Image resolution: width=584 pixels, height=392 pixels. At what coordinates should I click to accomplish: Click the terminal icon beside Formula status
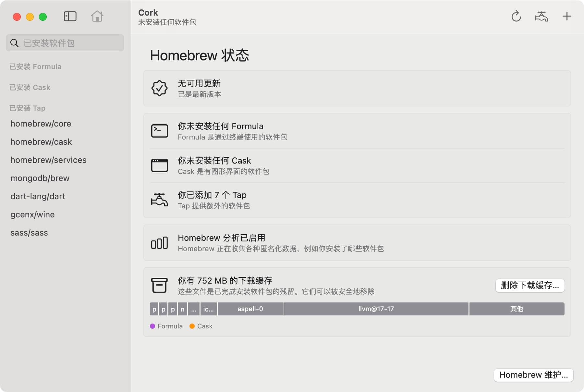(159, 131)
